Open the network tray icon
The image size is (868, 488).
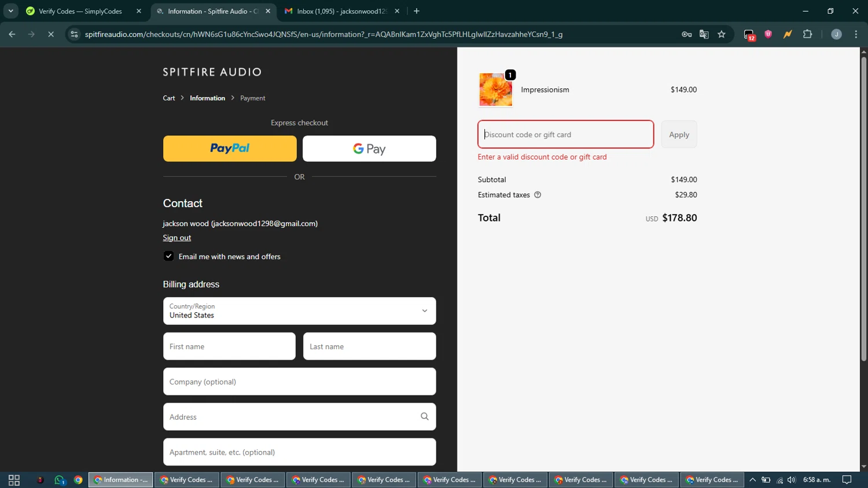tap(779, 480)
